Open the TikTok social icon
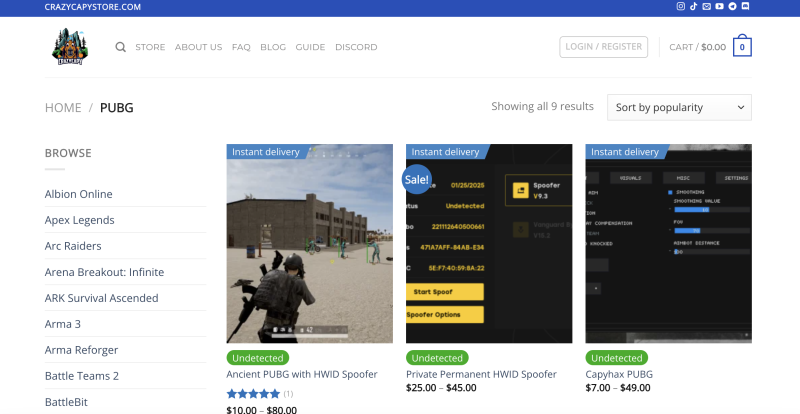This screenshot has width=800, height=414. pyautogui.click(x=693, y=7)
